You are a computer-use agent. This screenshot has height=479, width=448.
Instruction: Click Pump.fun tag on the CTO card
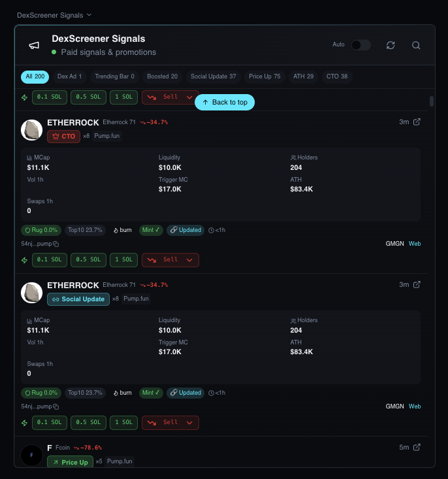106,136
